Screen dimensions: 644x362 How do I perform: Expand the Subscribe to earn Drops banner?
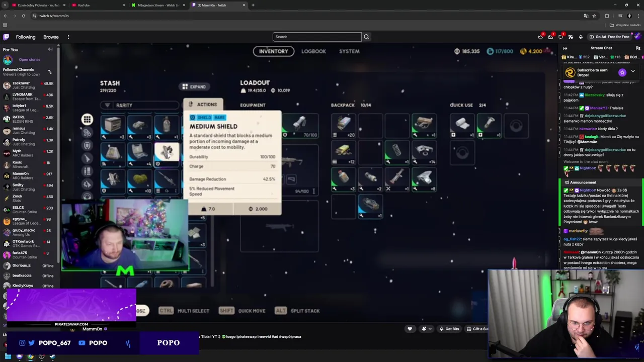(633, 72)
